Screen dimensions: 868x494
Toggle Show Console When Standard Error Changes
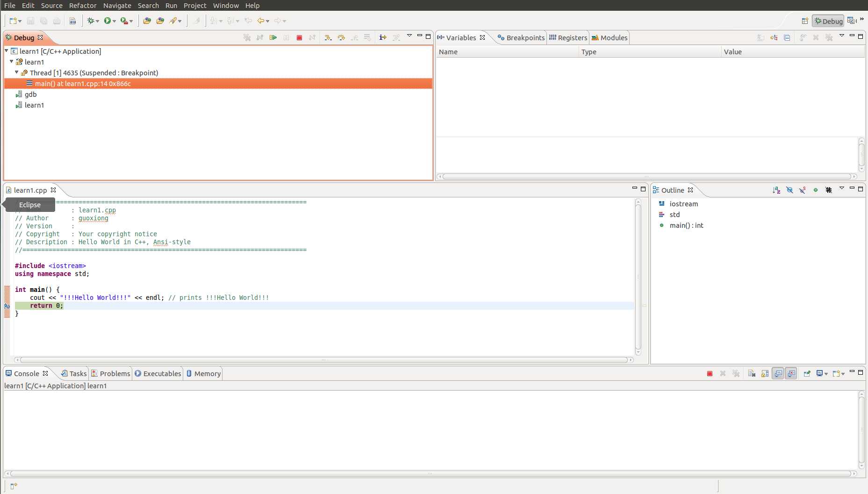pos(791,373)
